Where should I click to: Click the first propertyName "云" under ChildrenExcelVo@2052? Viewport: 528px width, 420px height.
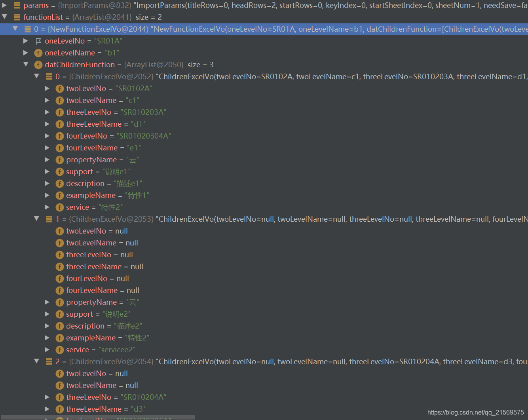click(133, 160)
